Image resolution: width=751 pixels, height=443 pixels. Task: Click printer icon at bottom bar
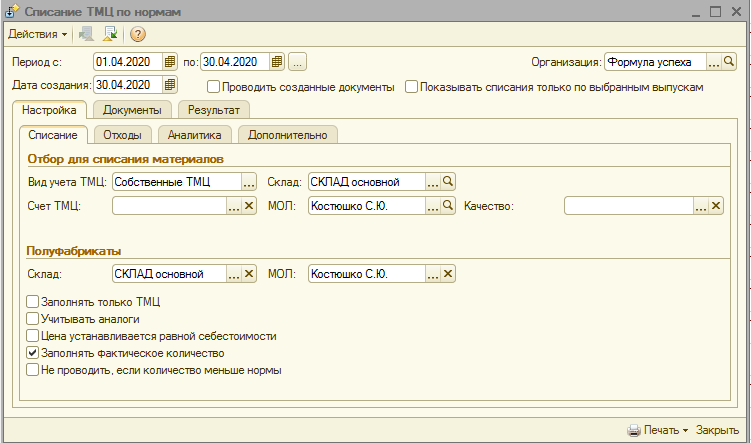point(633,430)
